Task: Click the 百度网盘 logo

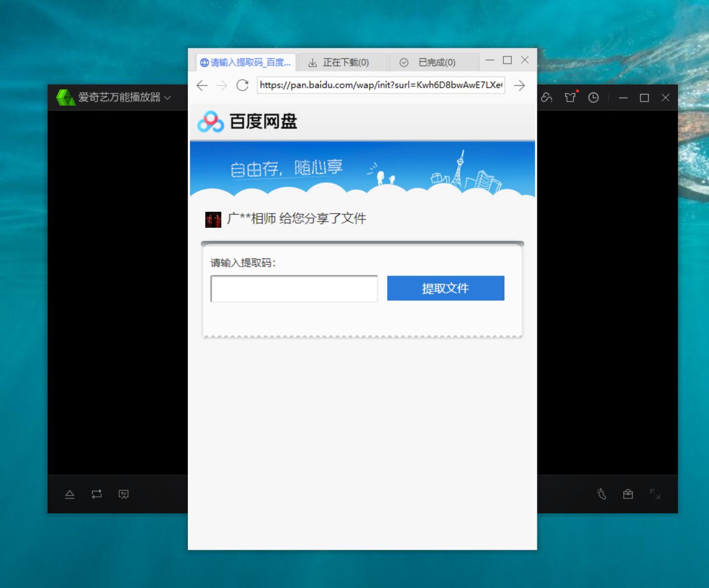Action: [247, 121]
